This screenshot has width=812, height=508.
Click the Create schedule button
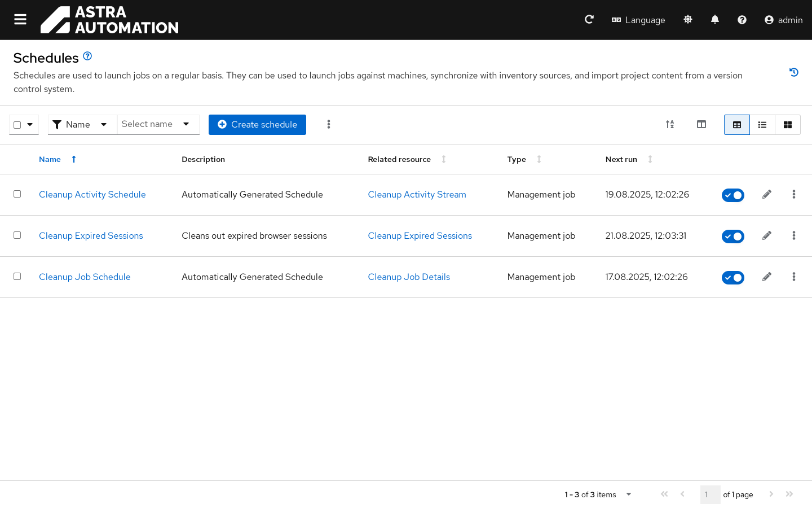tap(257, 125)
